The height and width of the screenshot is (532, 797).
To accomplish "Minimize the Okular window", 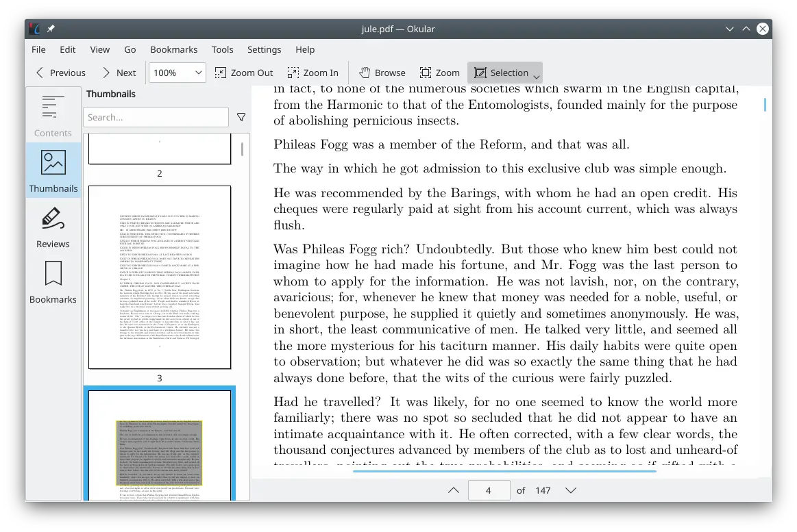I will pos(729,29).
